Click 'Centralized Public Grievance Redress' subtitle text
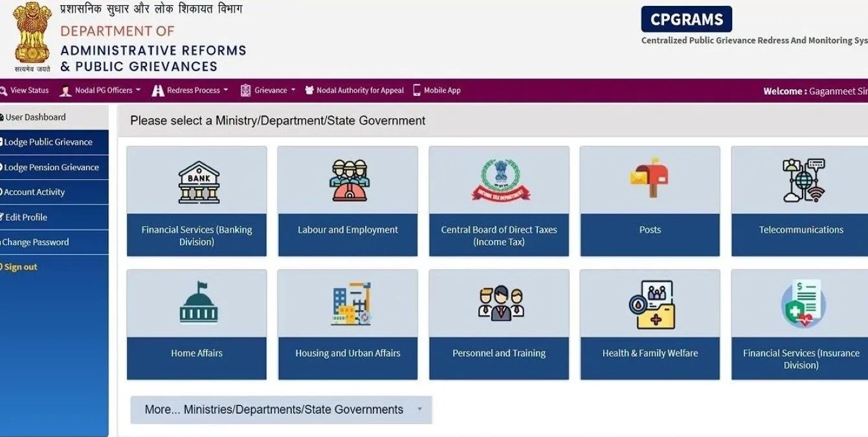This screenshot has width=868, height=437. click(x=755, y=40)
